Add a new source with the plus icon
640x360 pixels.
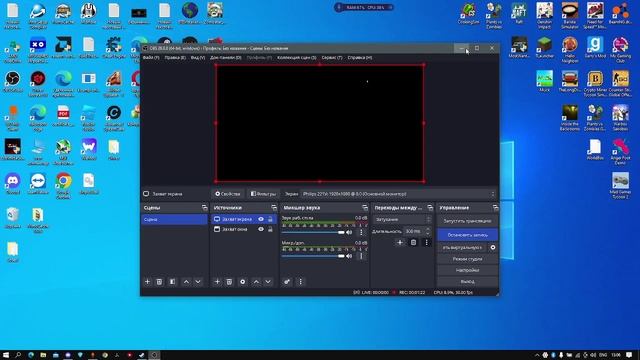[x=217, y=282]
